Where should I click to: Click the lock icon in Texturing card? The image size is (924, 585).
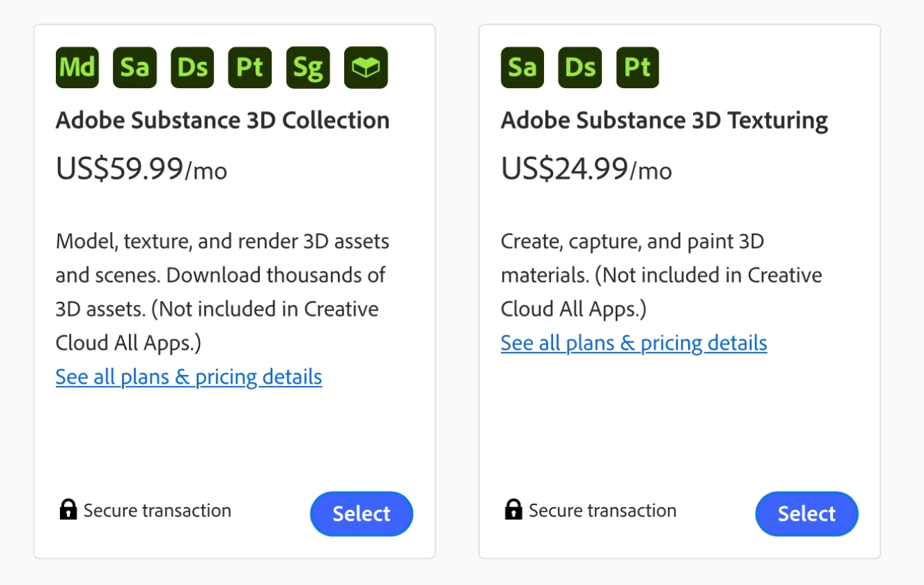point(513,510)
